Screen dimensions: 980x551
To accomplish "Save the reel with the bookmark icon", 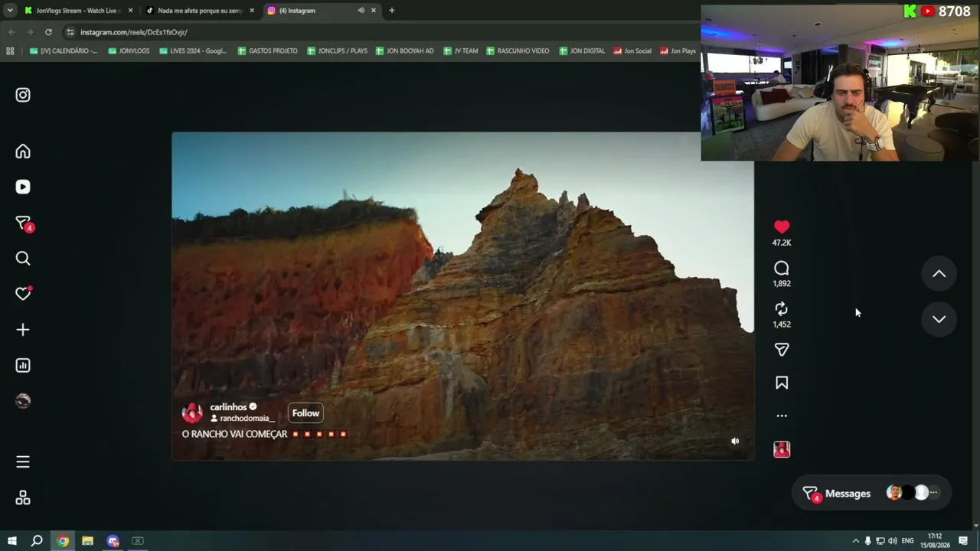I will (x=782, y=383).
